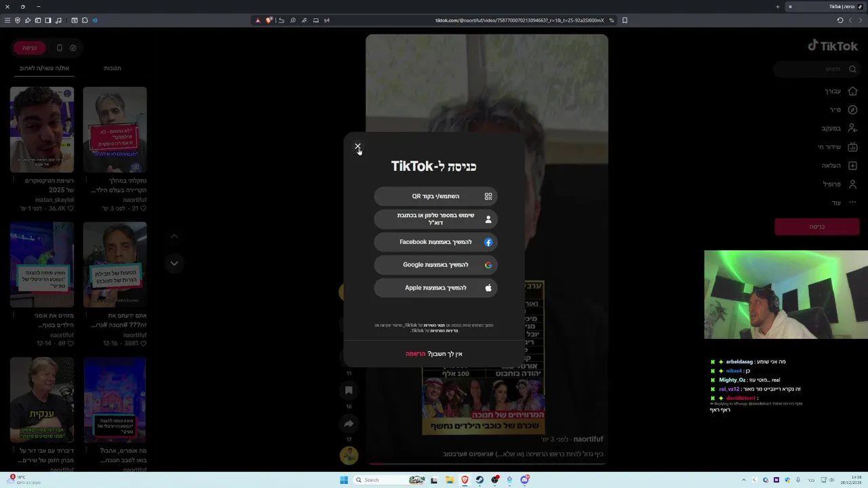868x488 pixels.
Task: Click the Facebook logo icon
Action: click(x=488, y=242)
